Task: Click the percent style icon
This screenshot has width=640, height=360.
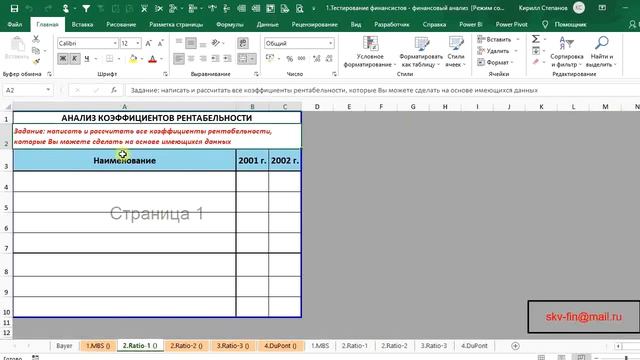Action: (x=290, y=59)
